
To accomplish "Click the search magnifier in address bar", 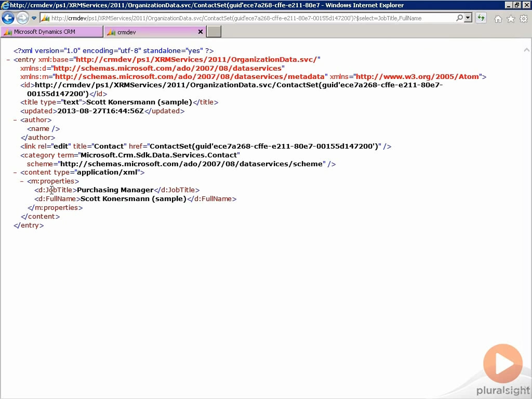I will coord(459,18).
